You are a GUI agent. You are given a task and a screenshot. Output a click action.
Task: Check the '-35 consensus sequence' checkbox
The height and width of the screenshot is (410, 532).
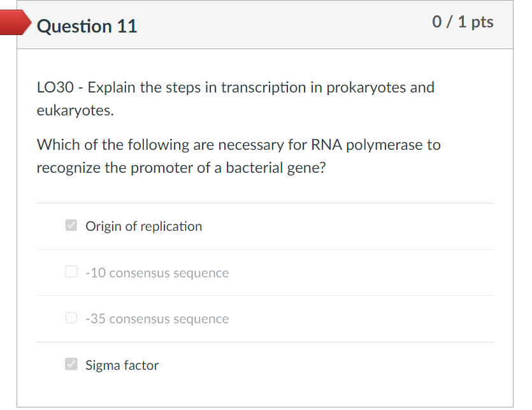[71, 318]
